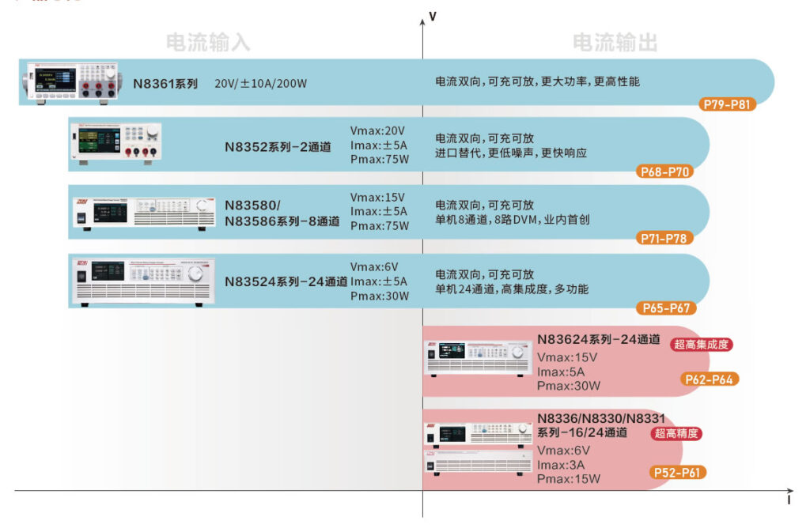Click the red 超高集成度 tag

pos(700,345)
